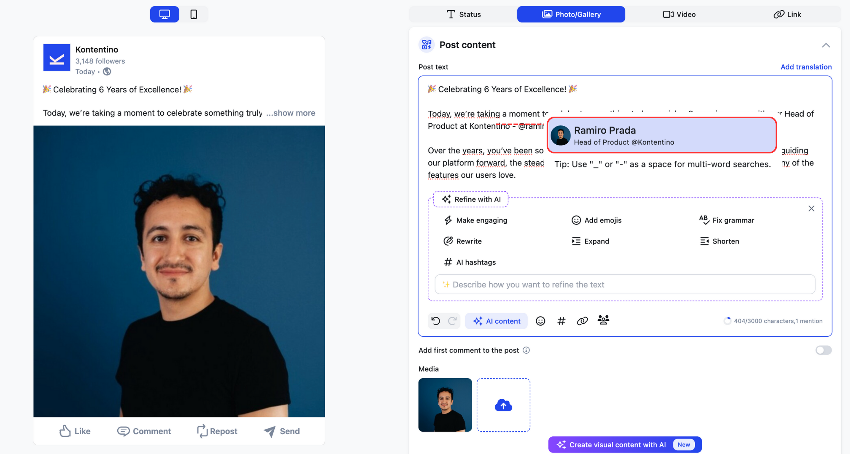Click the insert link chain icon
The image size is (868, 454).
(582, 321)
